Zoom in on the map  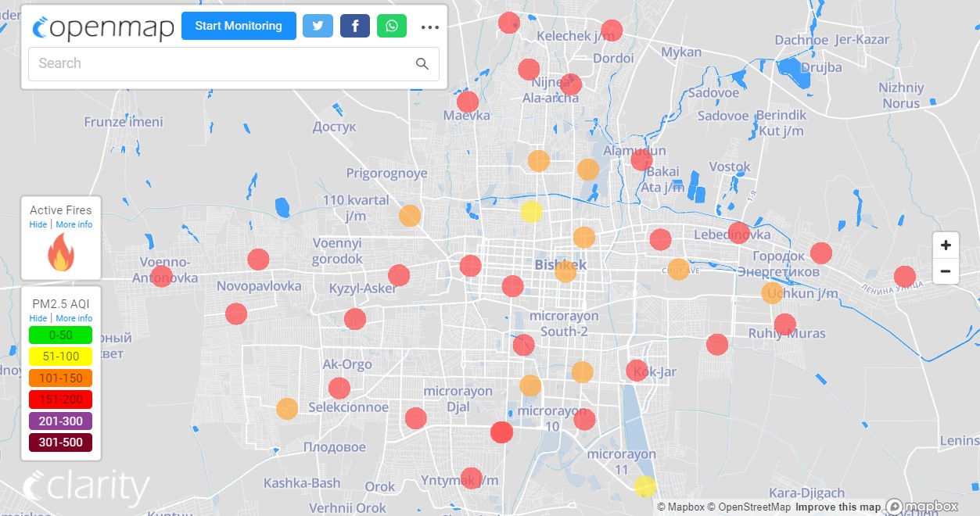(946, 245)
